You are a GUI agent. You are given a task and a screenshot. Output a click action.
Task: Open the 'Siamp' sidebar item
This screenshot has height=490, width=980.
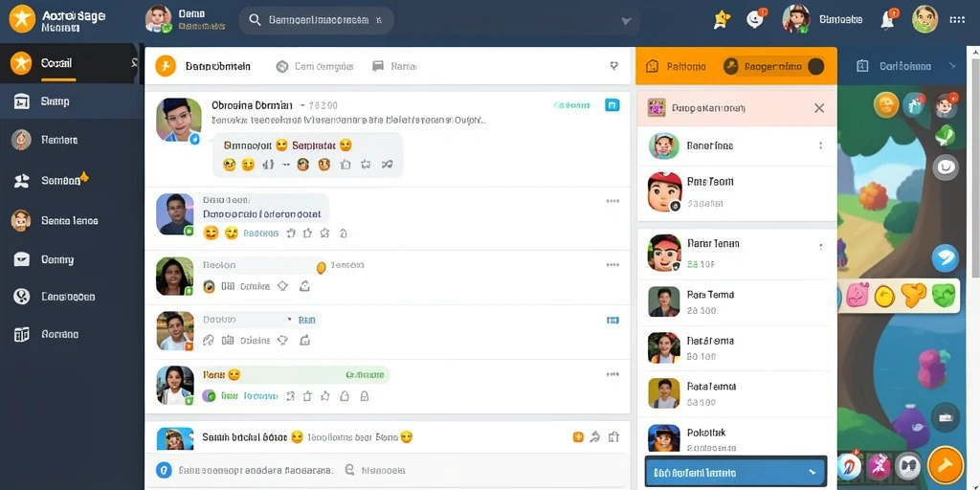(72, 101)
